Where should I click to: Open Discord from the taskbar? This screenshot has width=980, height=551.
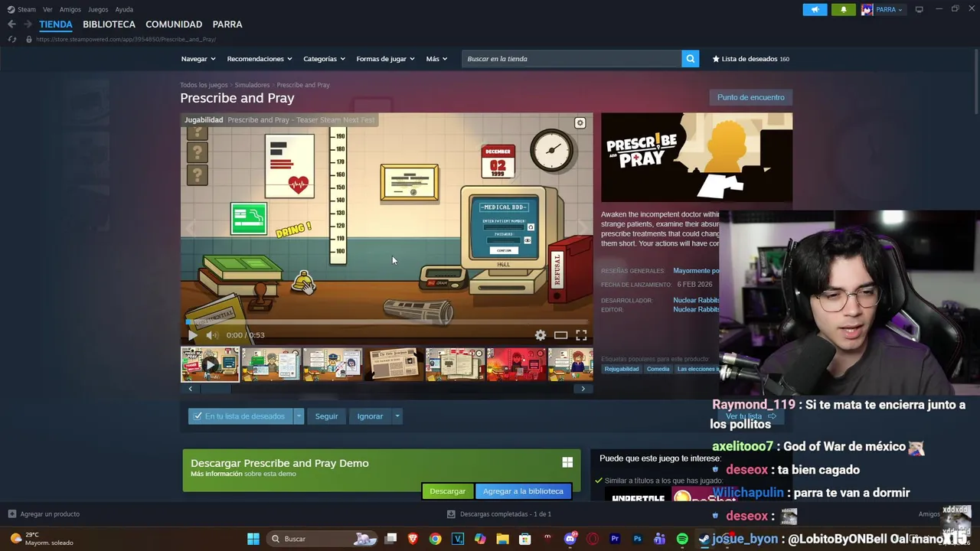pos(570,539)
